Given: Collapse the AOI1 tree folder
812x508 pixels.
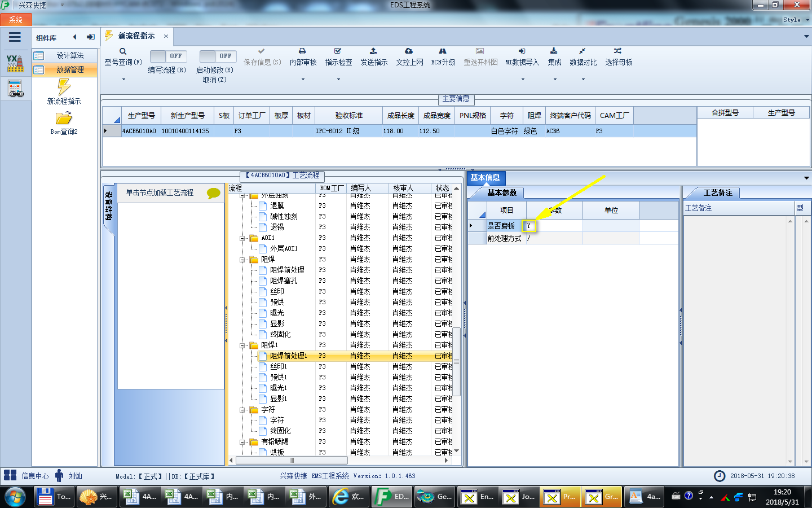Looking at the screenshot, I should pos(242,238).
